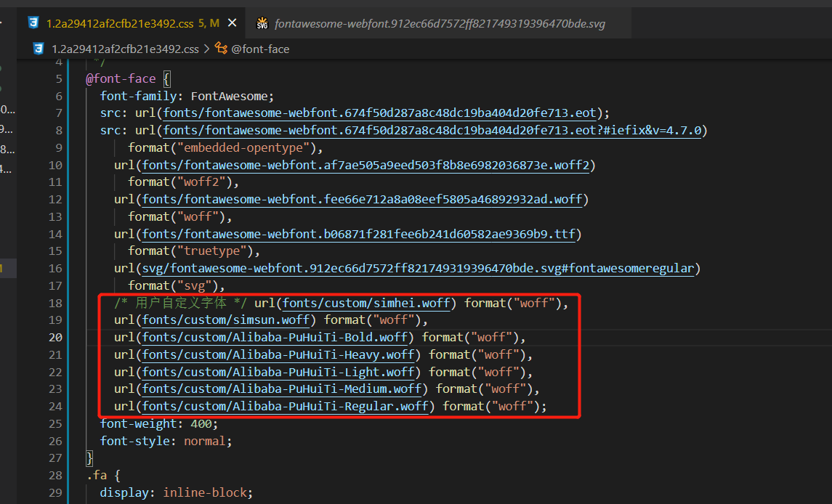Screen dimensions: 832x504
Task: Switch to the fontawesome-webfont SVG tab
Action: tap(436, 23)
